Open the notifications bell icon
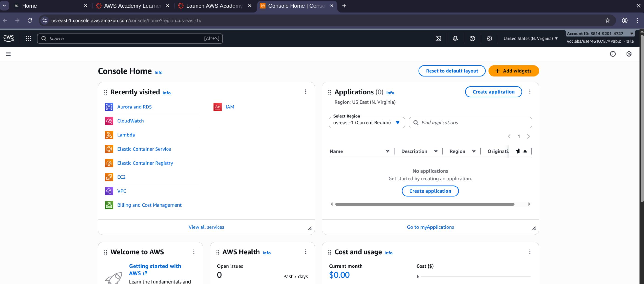 point(455,39)
